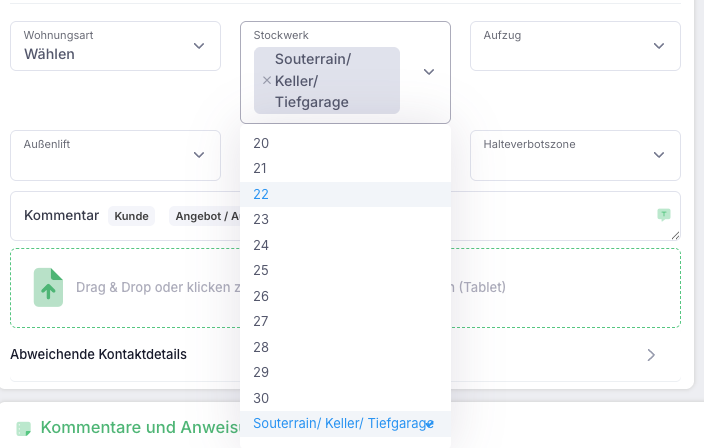Select the Kunde comment tag
Image resolution: width=704 pixels, height=448 pixels.
click(131, 216)
